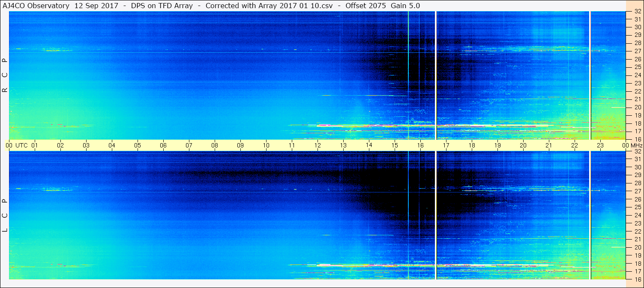Select hour 06 on the UTC time axis

163,146
